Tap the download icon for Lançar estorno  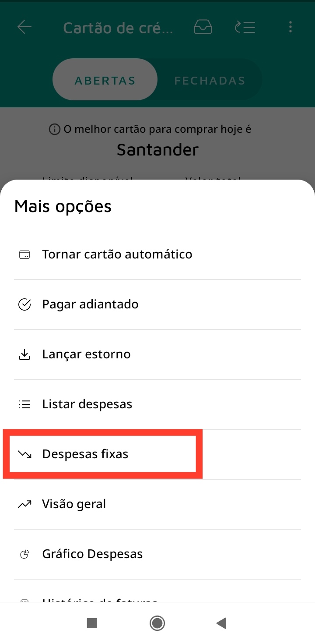point(24,354)
